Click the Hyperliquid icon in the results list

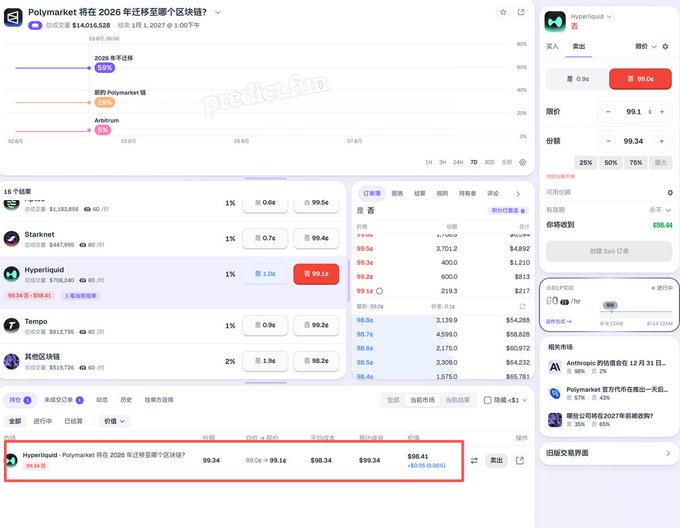(12, 274)
